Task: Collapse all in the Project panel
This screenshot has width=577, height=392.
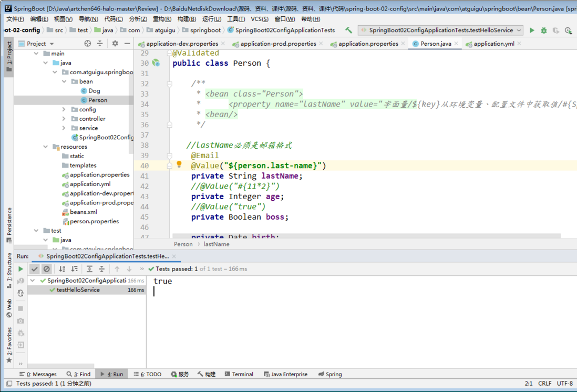Action: click(x=100, y=44)
